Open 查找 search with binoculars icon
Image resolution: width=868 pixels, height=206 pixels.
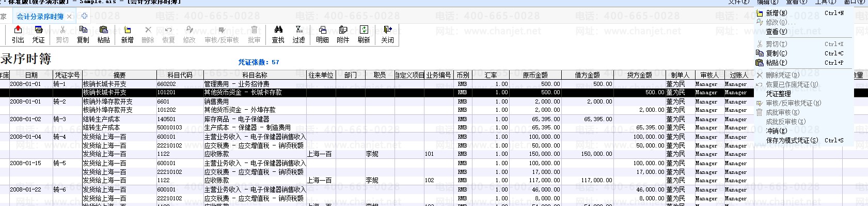(x=278, y=34)
